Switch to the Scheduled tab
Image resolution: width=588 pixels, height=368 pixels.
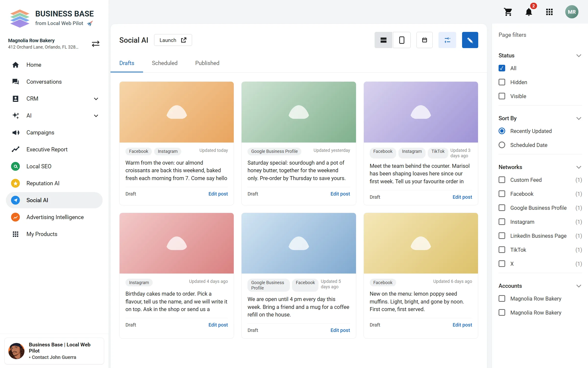(165, 63)
